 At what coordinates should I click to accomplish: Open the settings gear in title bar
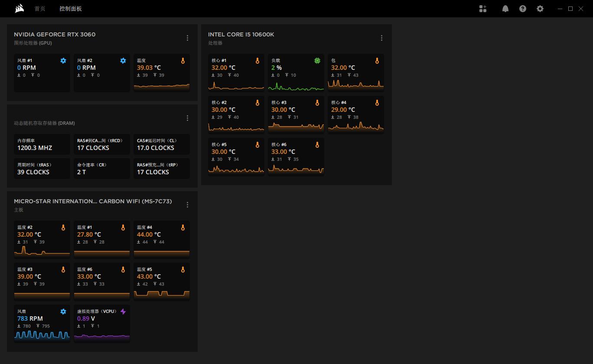click(x=540, y=9)
